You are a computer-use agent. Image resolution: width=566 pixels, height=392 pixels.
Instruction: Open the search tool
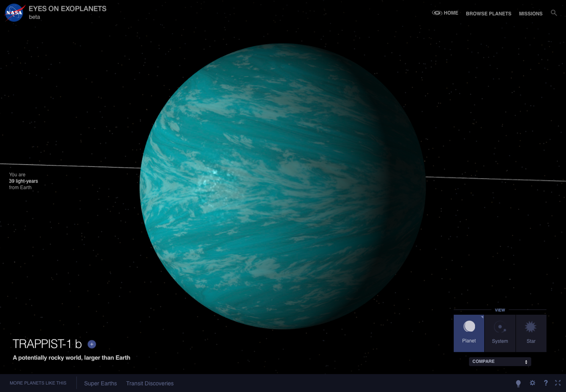[554, 13]
